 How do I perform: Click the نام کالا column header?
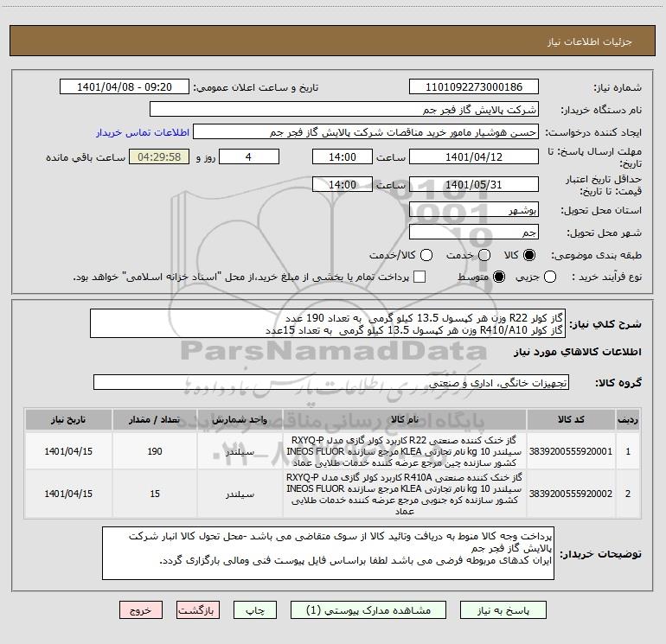point(405,419)
